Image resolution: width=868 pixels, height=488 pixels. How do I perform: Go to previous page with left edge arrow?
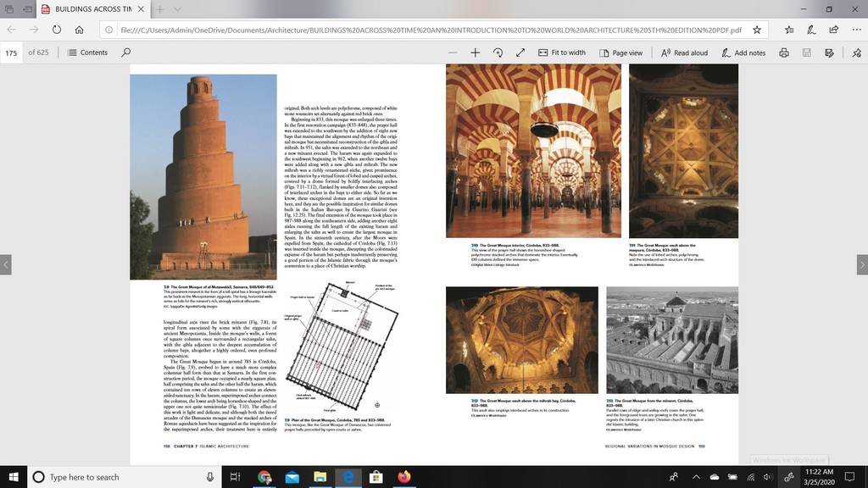pos(6,264)
